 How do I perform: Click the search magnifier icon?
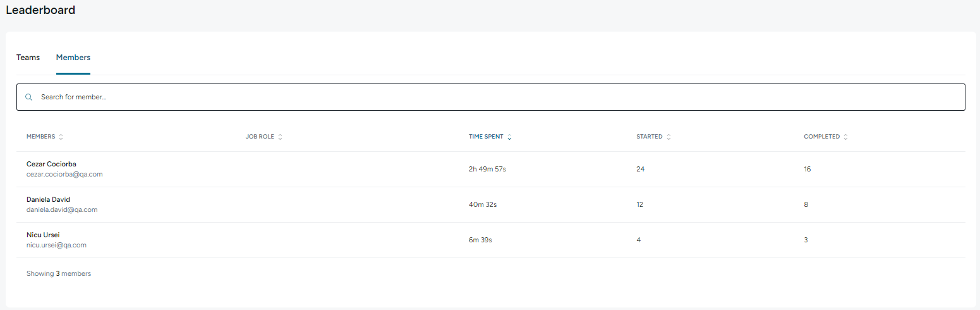(28, 97)
